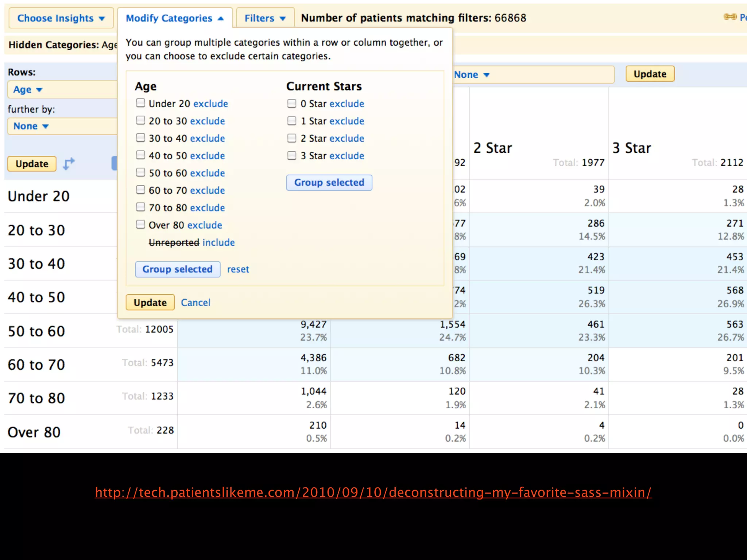The width and height of the screenshot is (747, 560).
Task: Check the 0 Star checkbox
Action: coord(292,104)
